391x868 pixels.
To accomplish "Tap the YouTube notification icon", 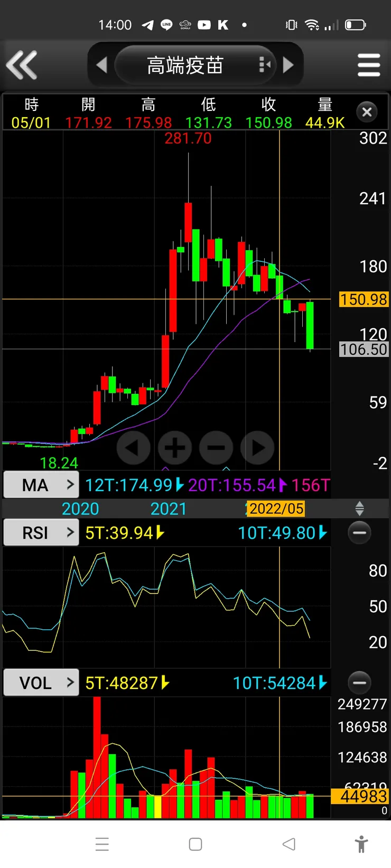I will pos(204,25).
